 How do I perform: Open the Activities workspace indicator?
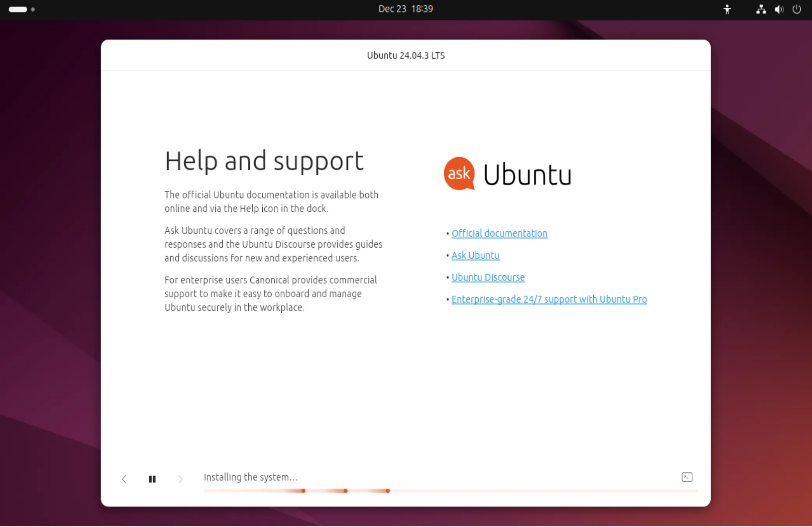tap(22, 9)
